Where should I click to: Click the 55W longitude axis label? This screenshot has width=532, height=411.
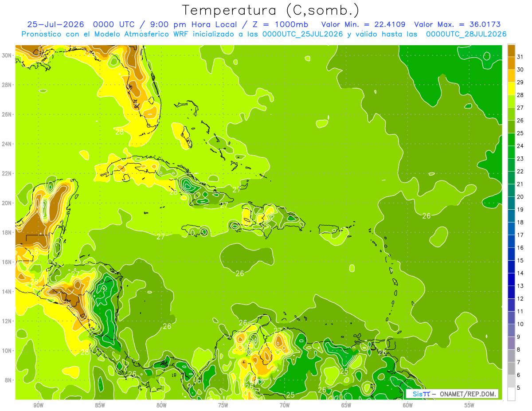click(x=469, y=405)
